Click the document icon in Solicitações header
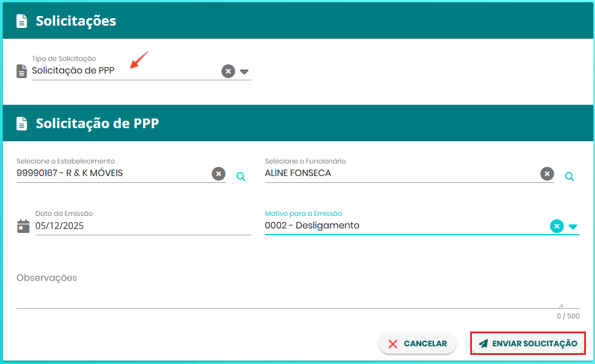Screen dimensions: 595x364 22,21
